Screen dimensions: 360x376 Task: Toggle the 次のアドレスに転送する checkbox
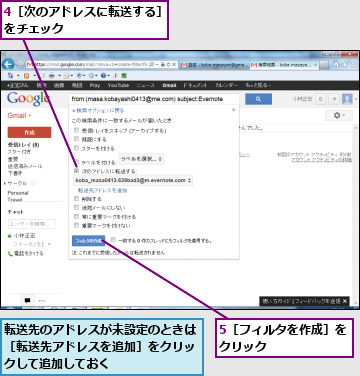click(76, 171)
